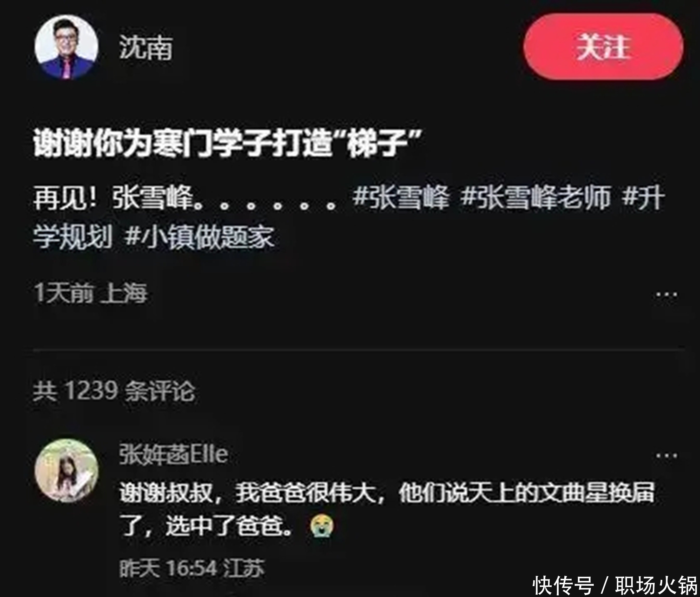The width and height of the screenshot is (700, 597).
Task: Tap the post title about 寒门学子
Action: [x=228, y=144]
